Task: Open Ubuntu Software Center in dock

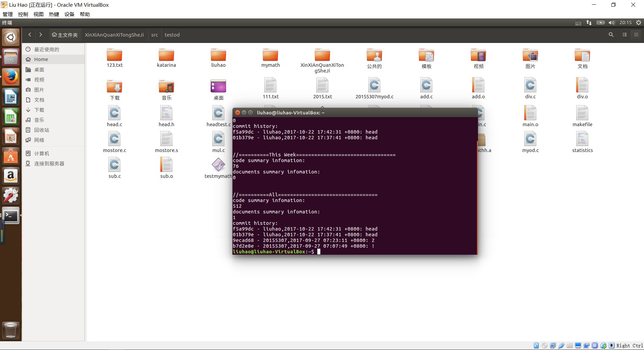Action: 11,156
